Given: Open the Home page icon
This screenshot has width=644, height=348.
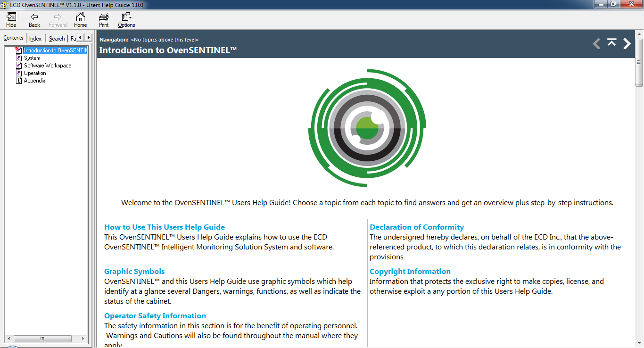Looking at the screenshot, I should click(x=80, y=20).
